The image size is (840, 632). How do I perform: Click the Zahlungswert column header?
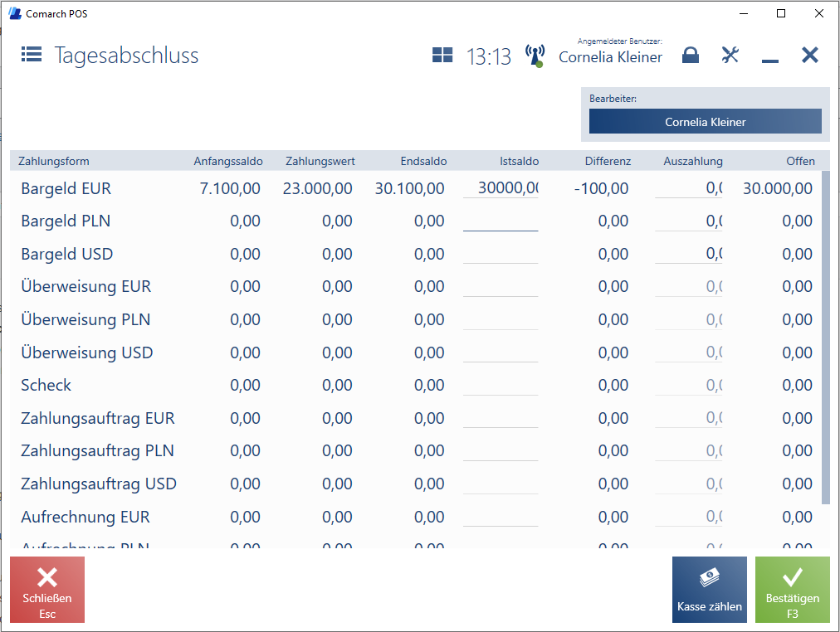[320, 161]
